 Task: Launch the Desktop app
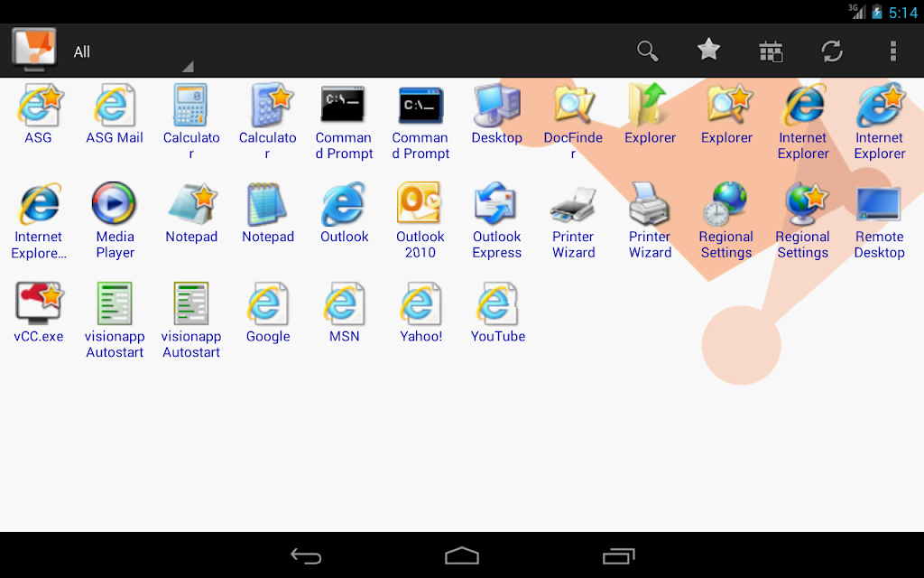(x=497, y=115)
